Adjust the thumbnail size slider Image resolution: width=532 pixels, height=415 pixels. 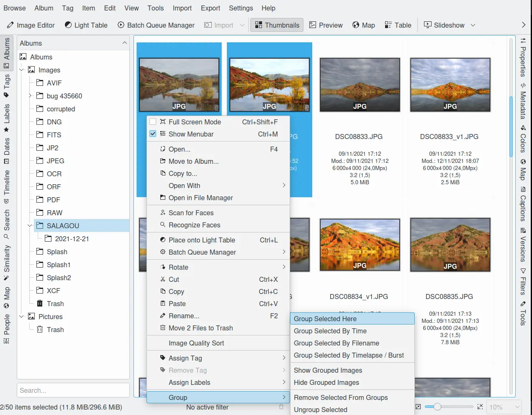[x=437, y=407]
